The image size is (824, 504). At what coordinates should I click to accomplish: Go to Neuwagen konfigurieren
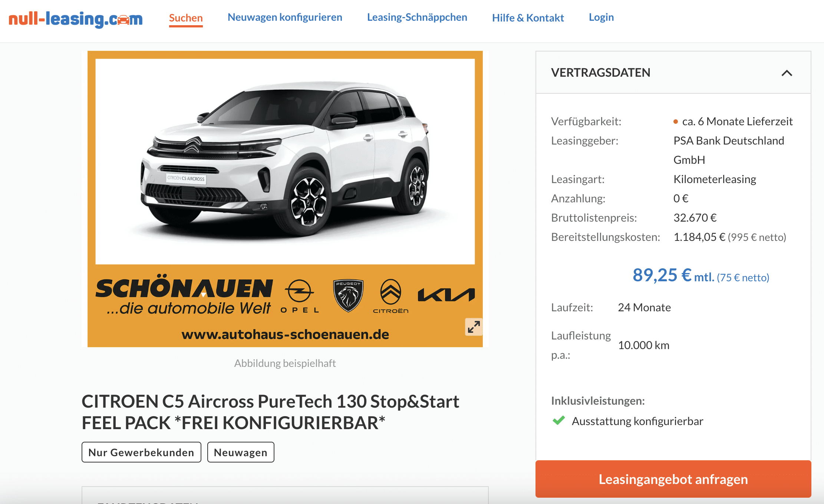coord(285,17)
